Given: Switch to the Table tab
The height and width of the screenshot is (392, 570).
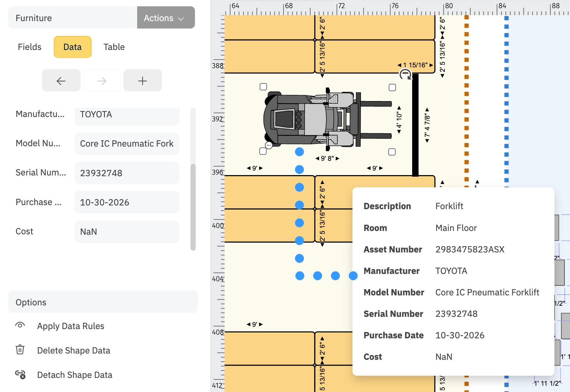Looking at the screenshot, I should click(x=114, y=47).
